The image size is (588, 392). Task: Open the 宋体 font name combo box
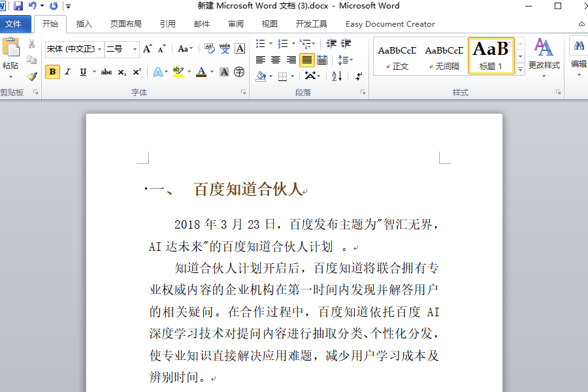pos(74,49)
